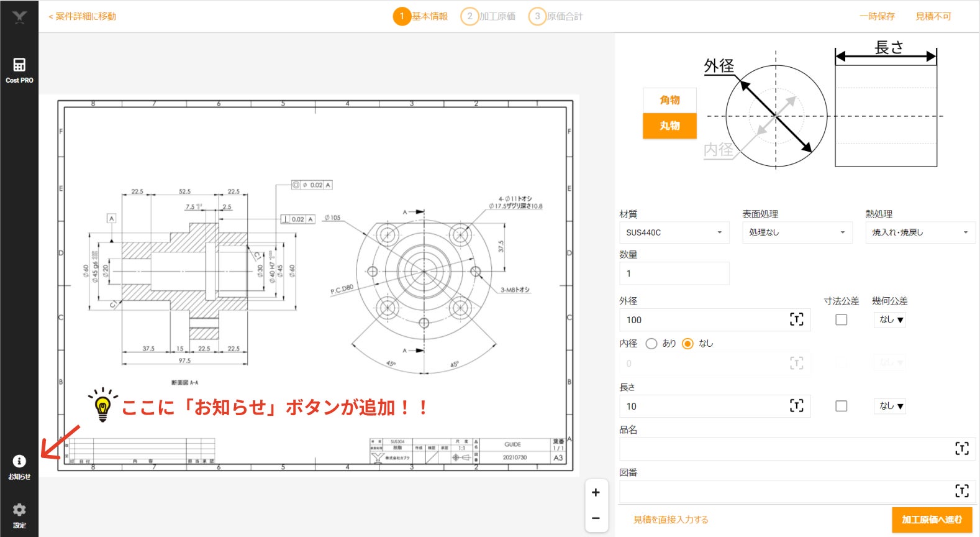Click the 数量 input field
Image resolution: width=980 pixels, height=537 pixels.
674,273
